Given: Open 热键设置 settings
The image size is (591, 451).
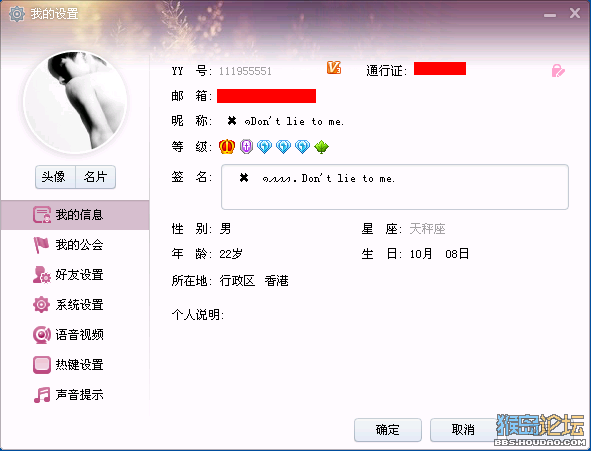Looking at the screenshot, I should tap(75, 365).
